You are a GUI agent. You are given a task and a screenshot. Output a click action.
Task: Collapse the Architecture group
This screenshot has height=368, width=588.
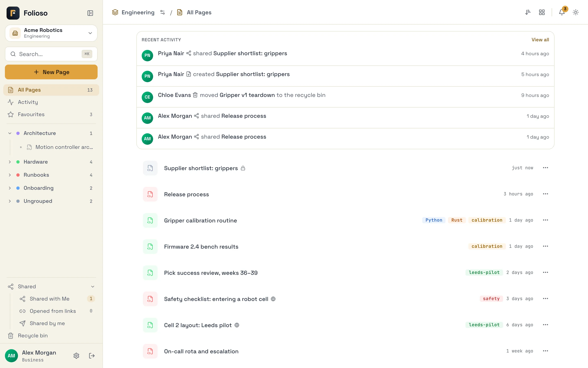pyautogui.click(x=10, y=133)
